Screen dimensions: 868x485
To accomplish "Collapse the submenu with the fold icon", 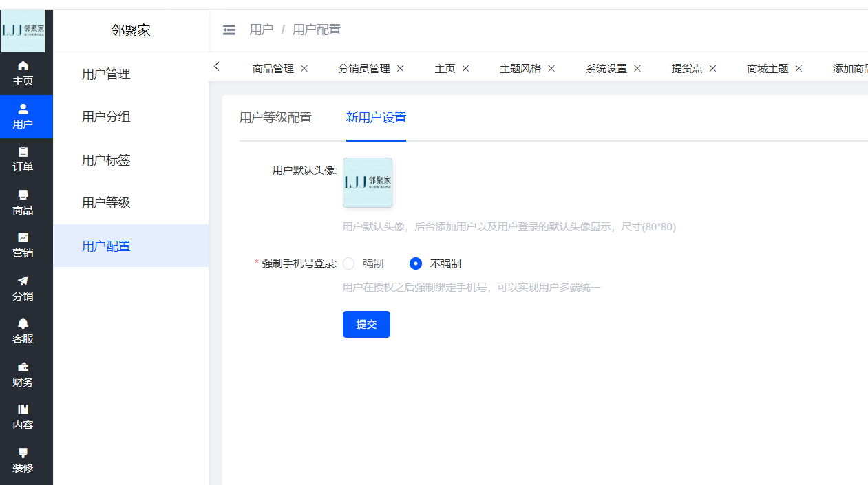I will pos(229,30).
